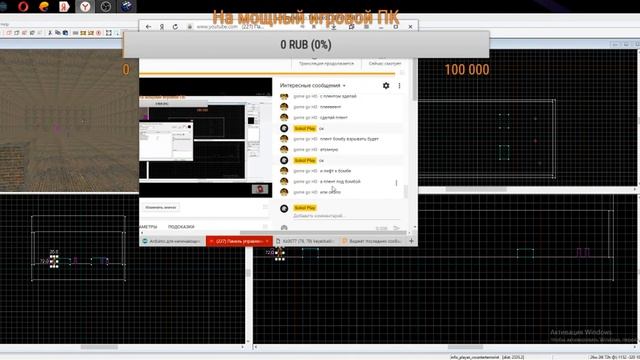640x360 pixels.
Task: Click the red circle icon in Hammer toolbar
Action: point(99,33)
